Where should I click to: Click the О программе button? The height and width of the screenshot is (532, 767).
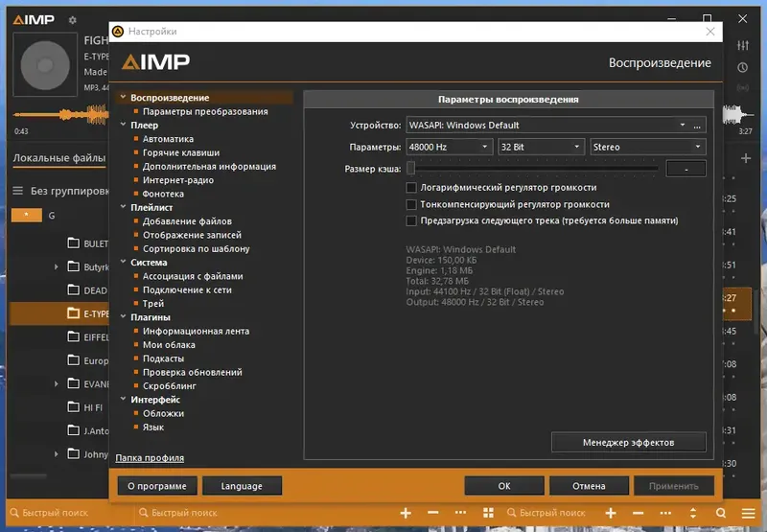(x=157, y=486)
